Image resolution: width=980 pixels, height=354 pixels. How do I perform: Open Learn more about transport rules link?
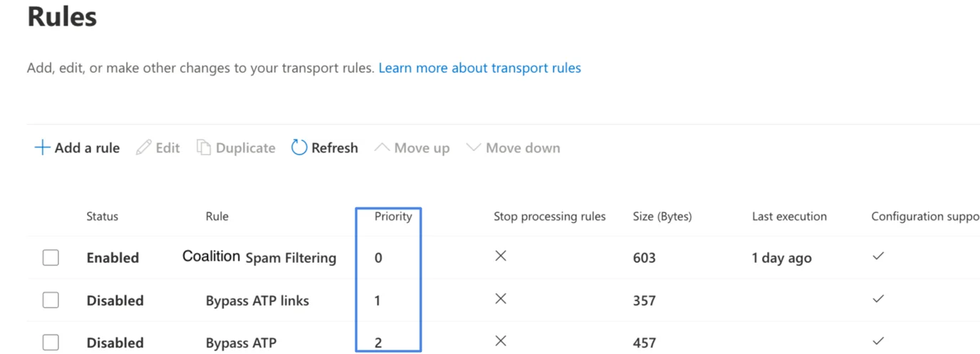pyautogui.click(x=480, y=68)
